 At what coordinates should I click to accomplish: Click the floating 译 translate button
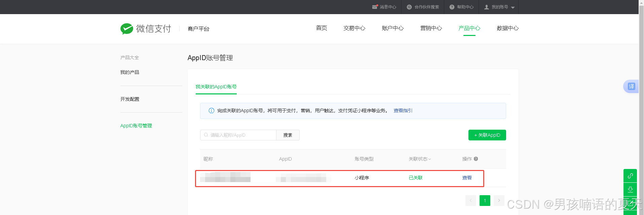pyautogui.click(x=631, y=86)
